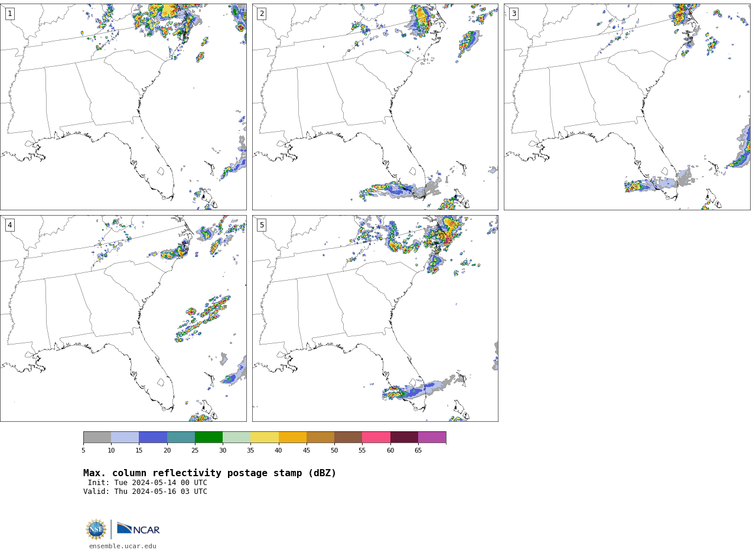The image size is (756, 553).
Task: Click the colorbar tick label 65
Action: tap(418, 451)
